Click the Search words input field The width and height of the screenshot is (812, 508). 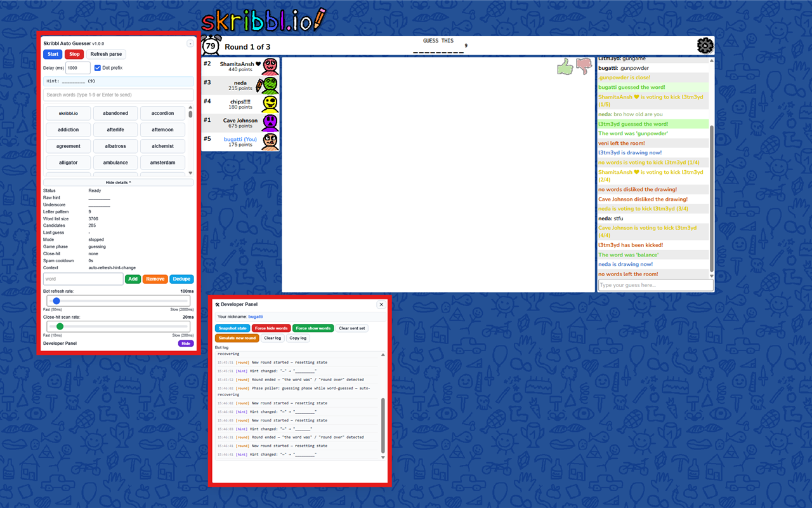tap(119, 95)
